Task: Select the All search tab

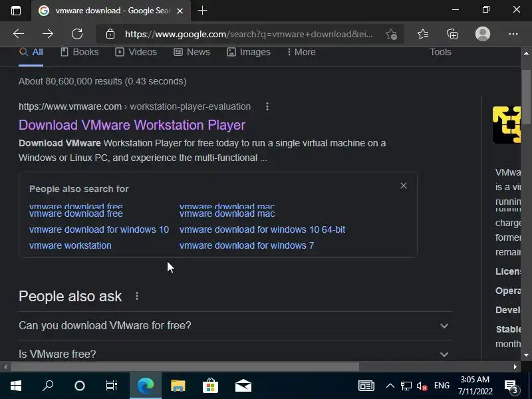Action: click(31, 52)
